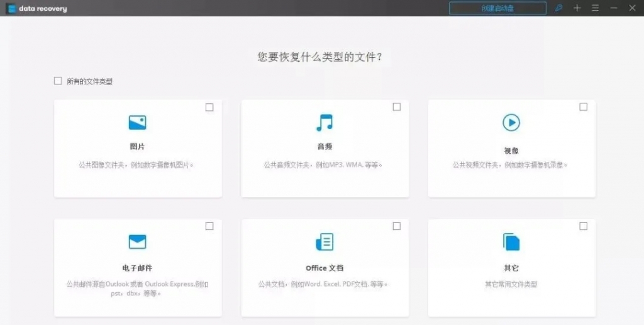Enable the all file types (所有的文件类型) checkbox

(x=58, y=81)
